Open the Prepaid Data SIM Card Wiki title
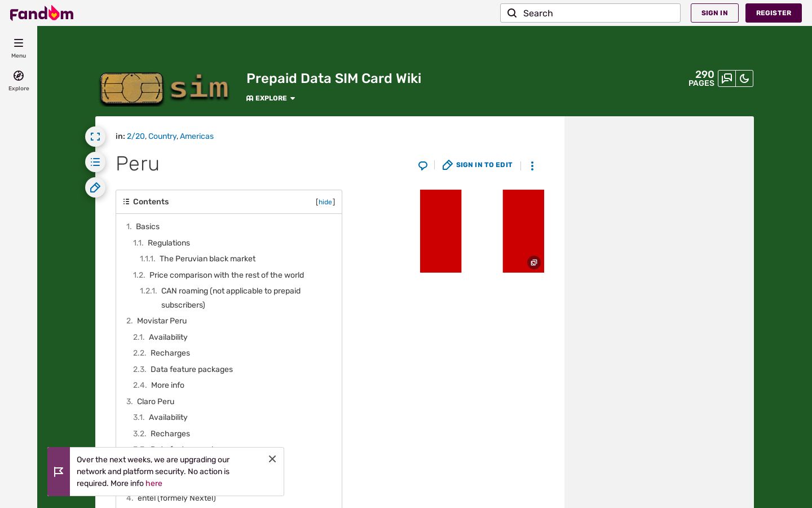Viewport: 812px width, 508px height. click(334, 78)
